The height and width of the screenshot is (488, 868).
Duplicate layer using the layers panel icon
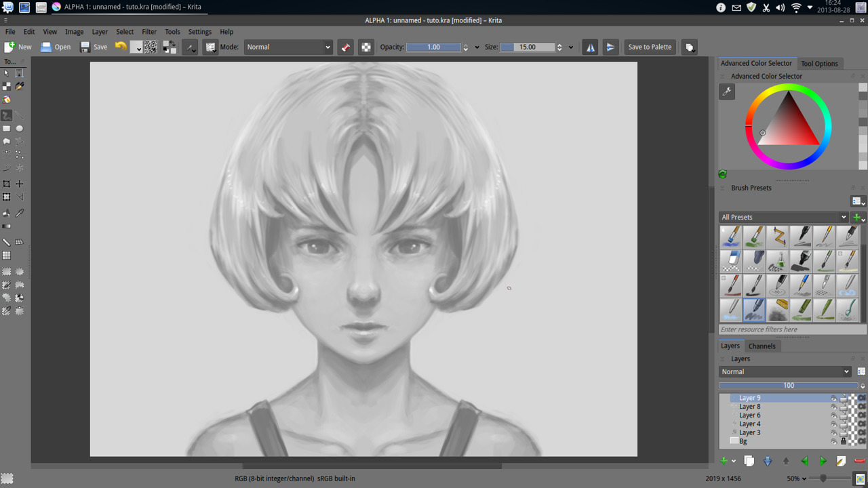749,461
